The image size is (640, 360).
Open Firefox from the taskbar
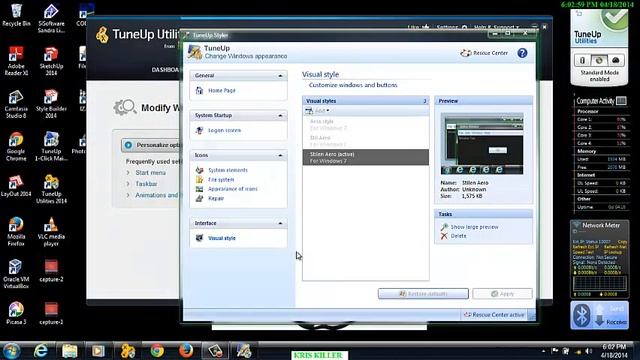(x=186, y=351)
